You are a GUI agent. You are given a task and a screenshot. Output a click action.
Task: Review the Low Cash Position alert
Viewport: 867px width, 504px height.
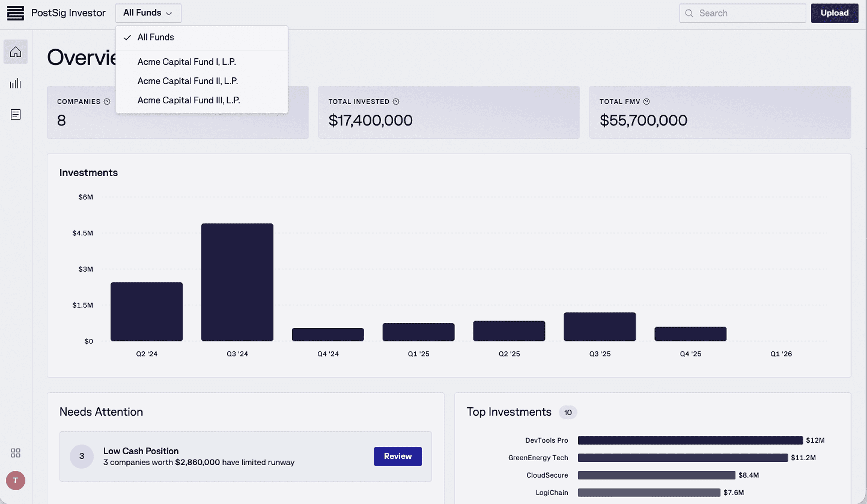[x=398, y=456]
